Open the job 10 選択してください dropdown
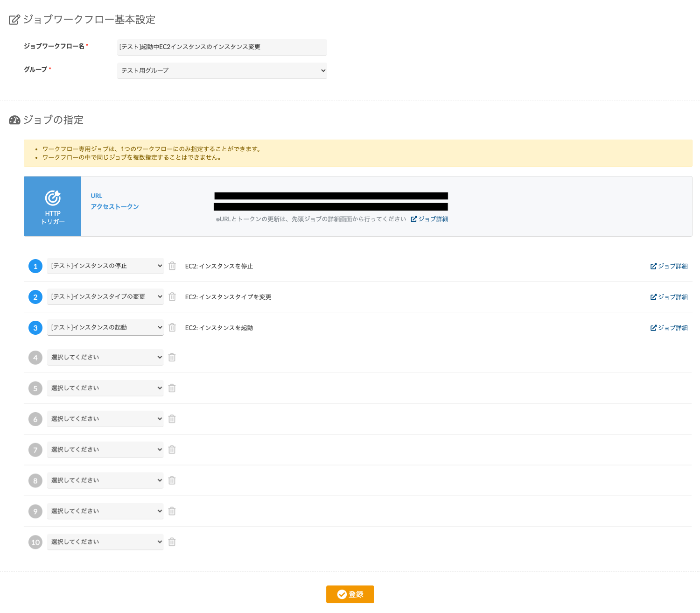This screenshot has width=700, height=613. point(105,542)
